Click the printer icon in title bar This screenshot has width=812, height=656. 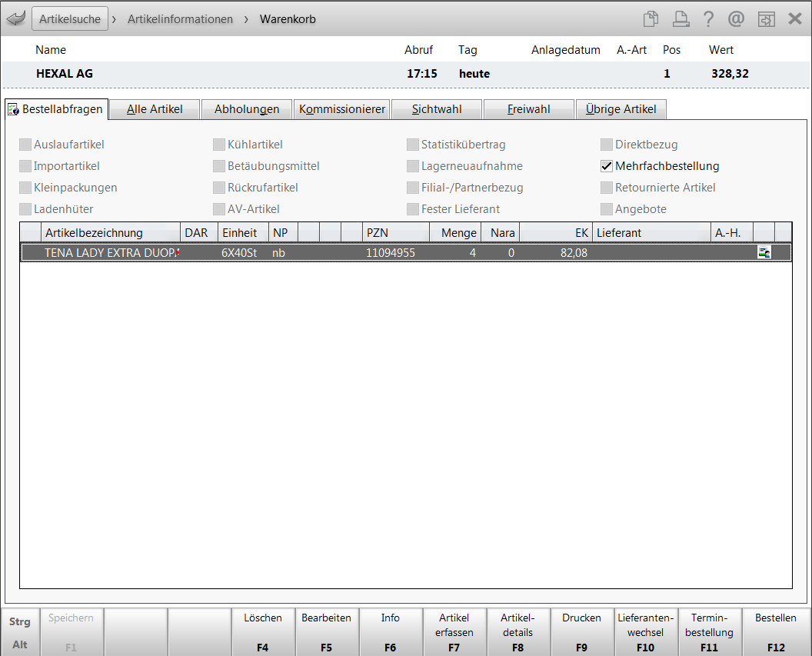point(680,18)
